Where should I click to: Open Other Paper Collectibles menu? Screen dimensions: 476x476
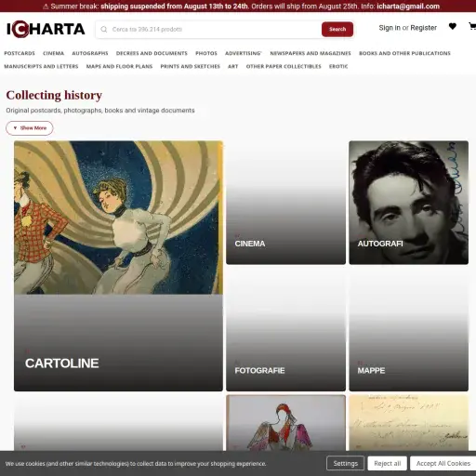click(284, 66)
